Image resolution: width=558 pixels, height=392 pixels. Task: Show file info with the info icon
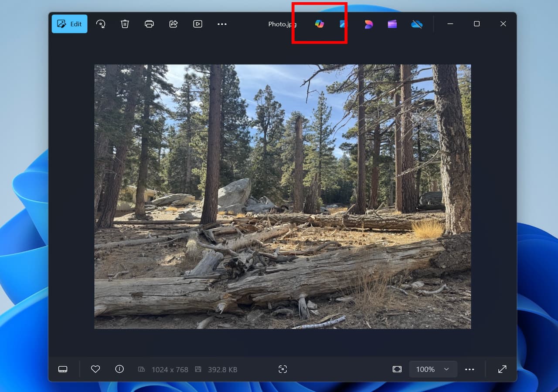(x=119, y=369)
